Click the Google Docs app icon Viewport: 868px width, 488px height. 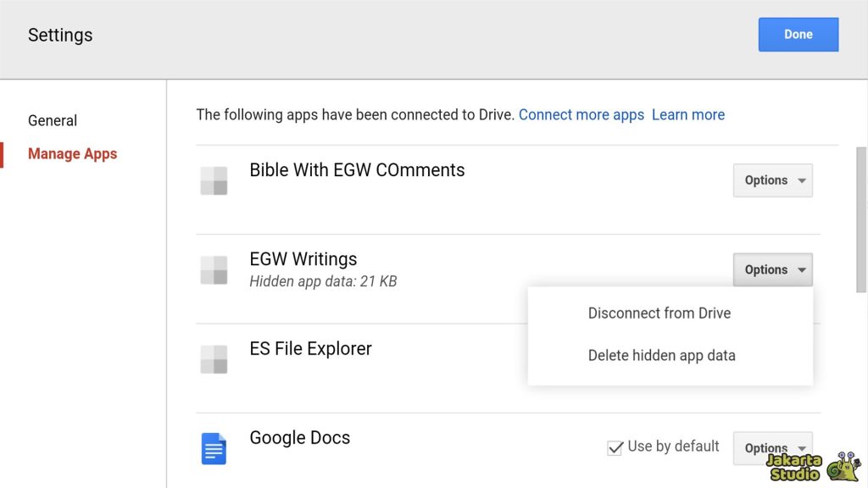pos(214,448)
